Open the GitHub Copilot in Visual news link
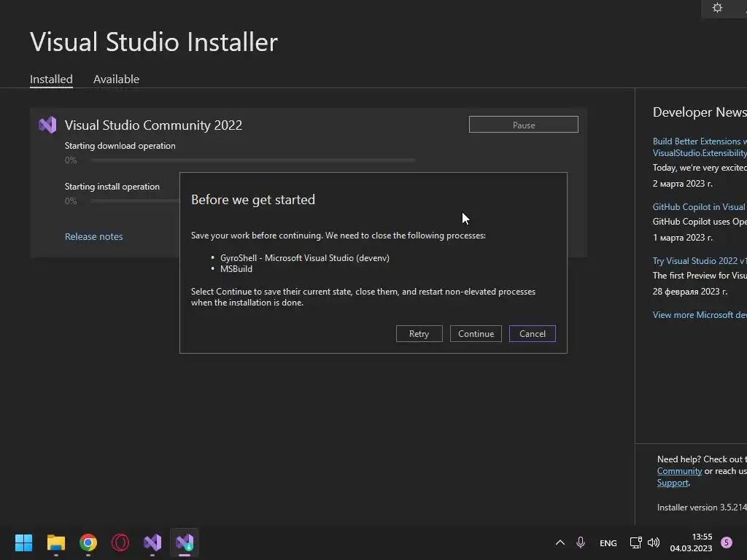 [699, 206]
